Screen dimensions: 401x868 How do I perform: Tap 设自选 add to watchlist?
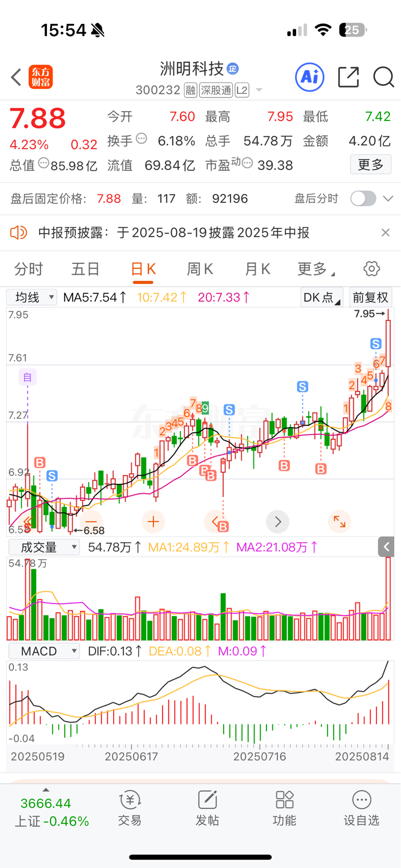tap(361, 808)
